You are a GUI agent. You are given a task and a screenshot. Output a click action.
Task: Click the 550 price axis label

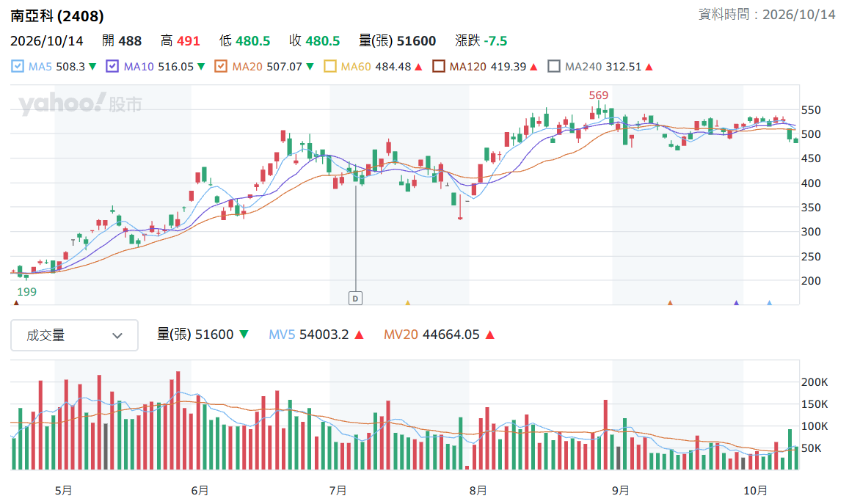811,110
